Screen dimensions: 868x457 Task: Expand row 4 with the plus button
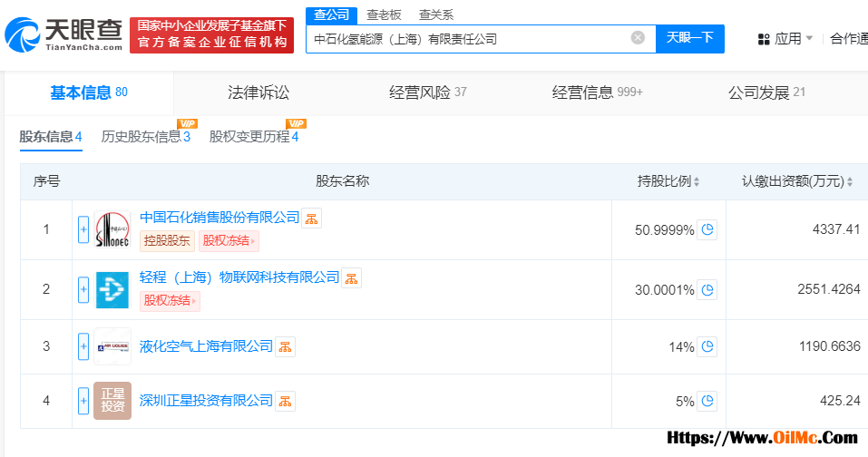(x=83, y=401)
